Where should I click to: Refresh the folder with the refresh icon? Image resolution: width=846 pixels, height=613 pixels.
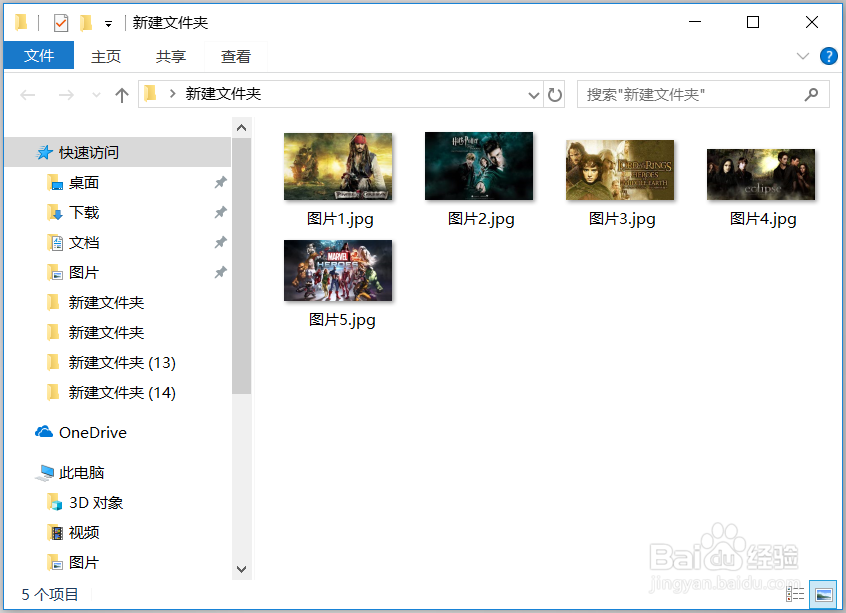(555, 95)
